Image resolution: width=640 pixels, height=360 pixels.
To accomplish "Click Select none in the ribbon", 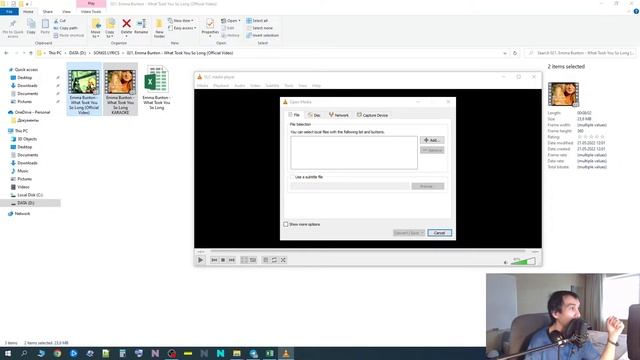I will [x=260, y=28].
